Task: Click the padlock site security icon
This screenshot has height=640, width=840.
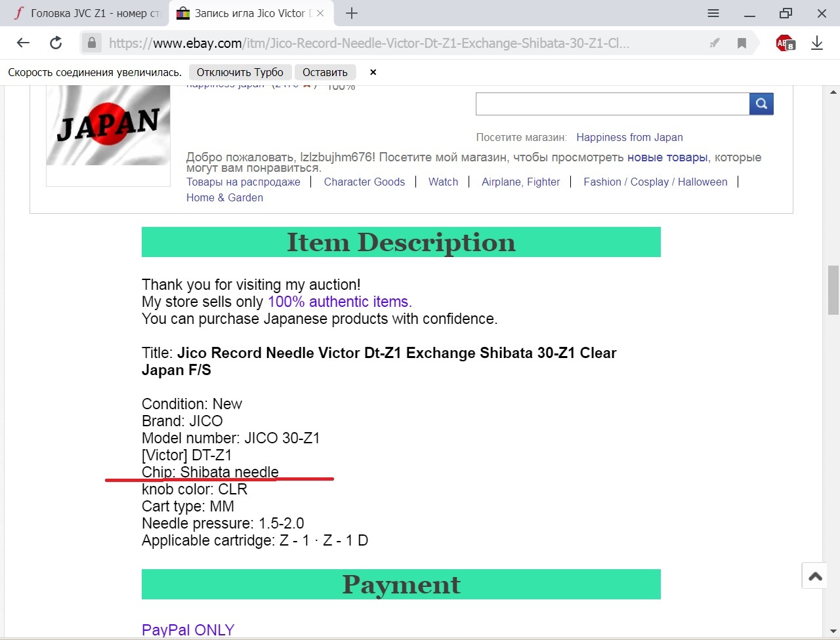Action: coord(92,43)
